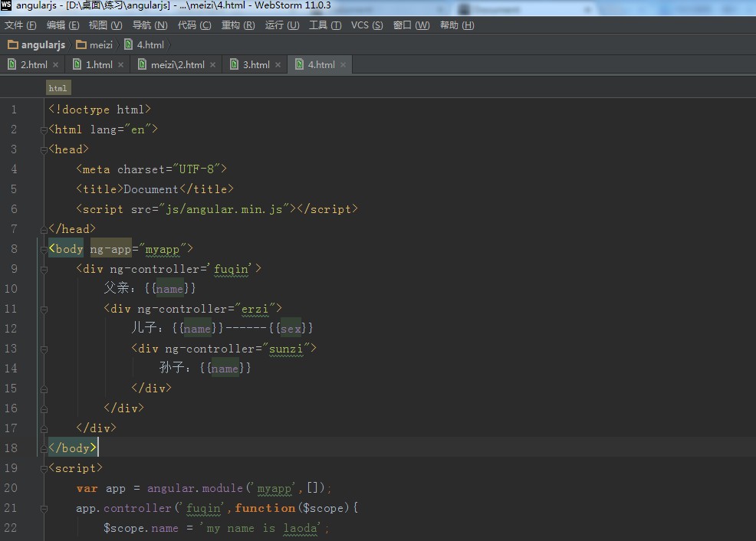Image resolution: width=756 pixels, height=541 pixels.
Task: Open the 导航 (N) menu
Action: (150, 25)
